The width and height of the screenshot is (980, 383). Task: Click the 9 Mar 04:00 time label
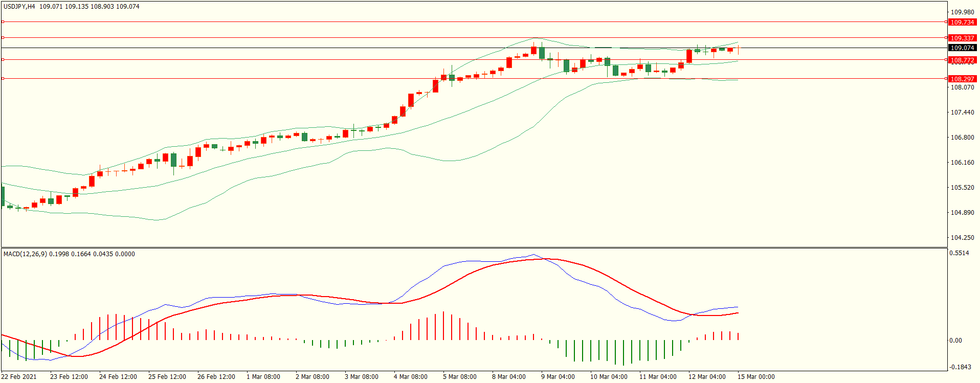coord(558,377)
